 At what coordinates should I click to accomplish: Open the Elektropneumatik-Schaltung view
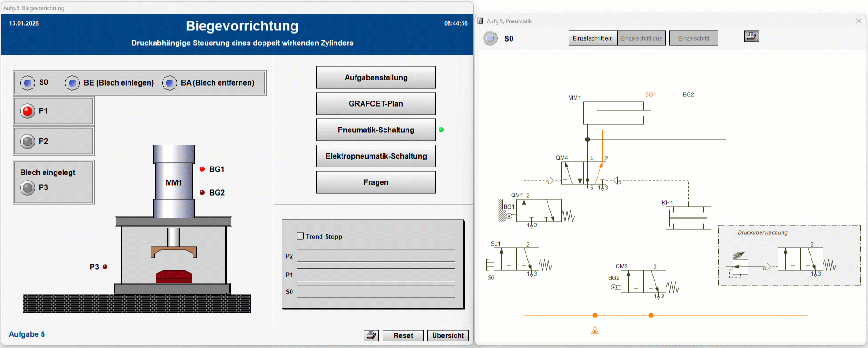376,156
